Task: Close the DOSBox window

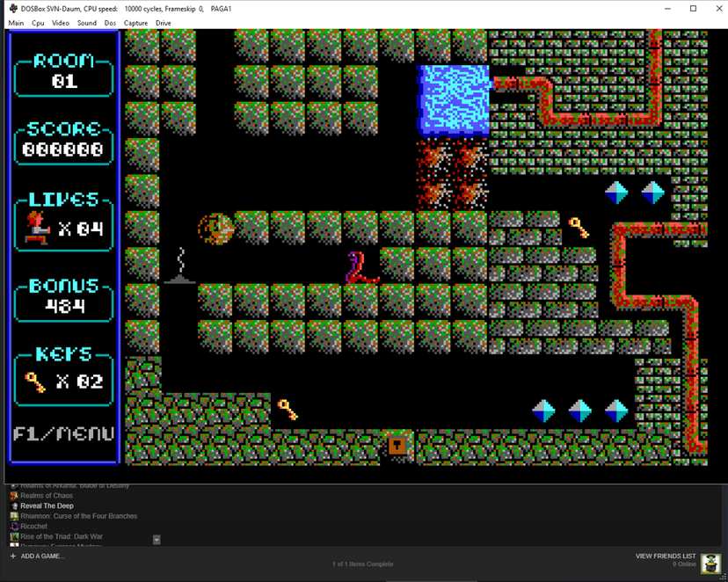Action: coord(718,9)
